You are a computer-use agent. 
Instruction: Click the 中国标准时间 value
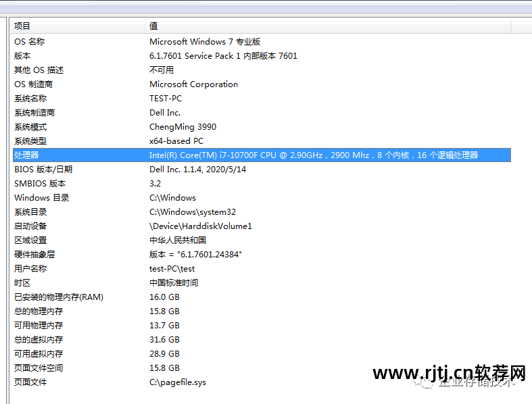[x=174, y=283]
